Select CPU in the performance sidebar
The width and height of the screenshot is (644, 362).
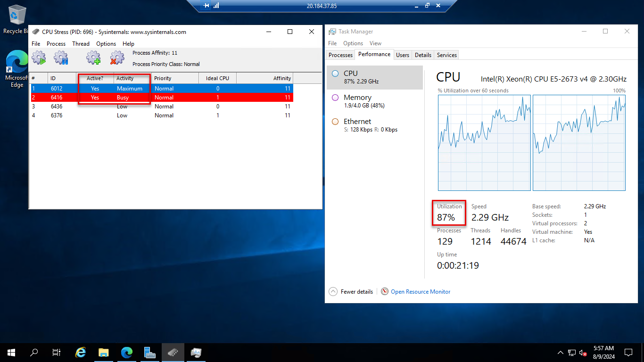click(x=375, y=77)
